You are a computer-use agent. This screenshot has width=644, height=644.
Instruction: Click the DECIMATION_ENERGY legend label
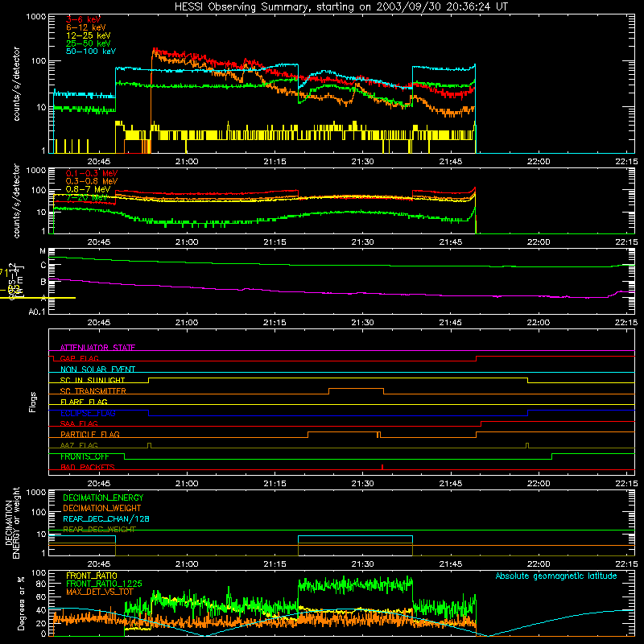click(x=103, y=497)
